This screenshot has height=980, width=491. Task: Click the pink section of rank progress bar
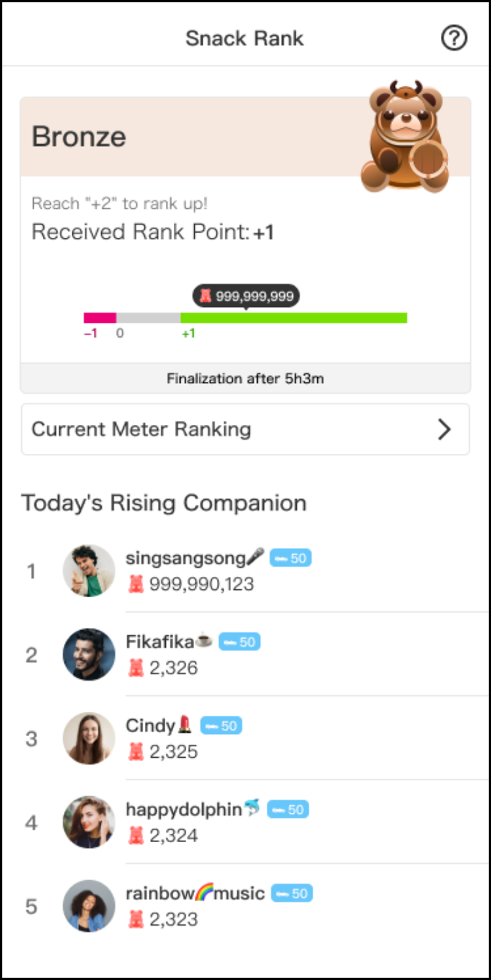(100, 318)
